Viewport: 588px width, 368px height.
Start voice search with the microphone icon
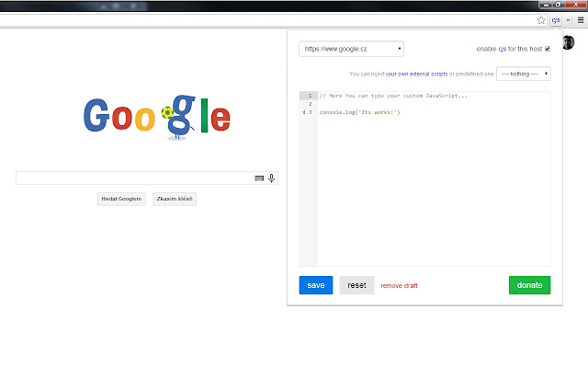pos(272,178)
